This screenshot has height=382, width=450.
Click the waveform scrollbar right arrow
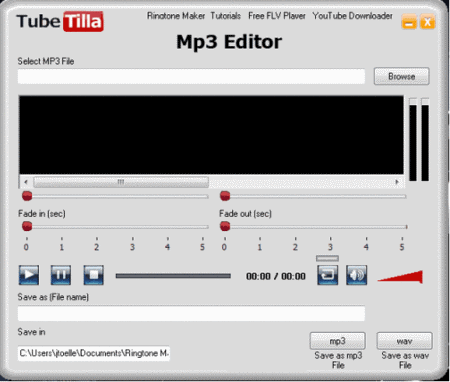coord(397,182)
